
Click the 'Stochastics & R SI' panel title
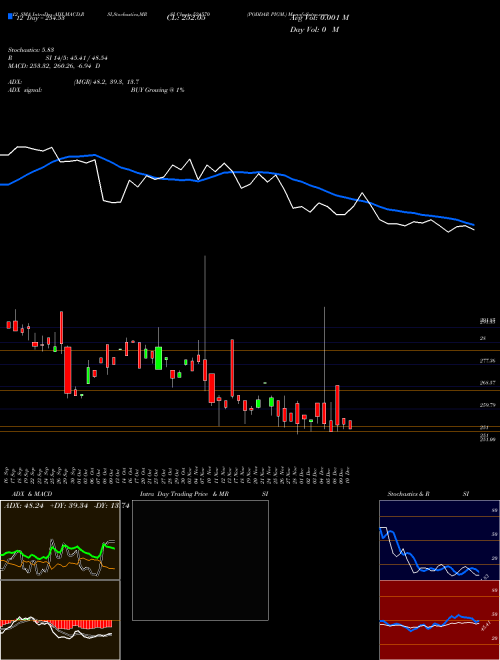[428, 494]
